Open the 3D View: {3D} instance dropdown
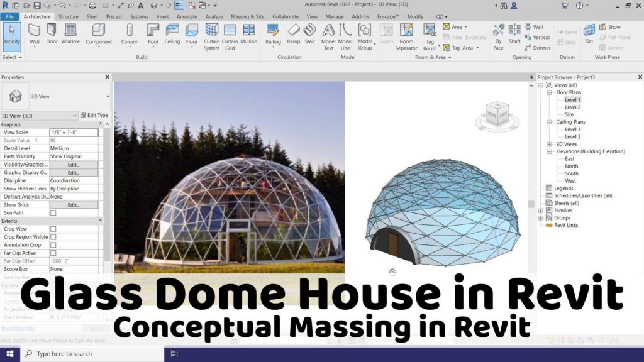 tap(74, 116)
